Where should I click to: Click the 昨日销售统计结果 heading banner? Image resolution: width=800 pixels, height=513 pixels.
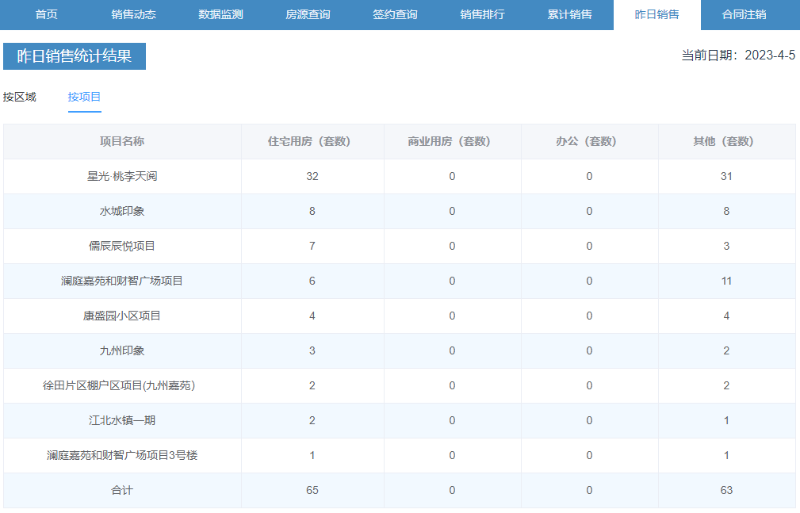[x=74, y=56]
